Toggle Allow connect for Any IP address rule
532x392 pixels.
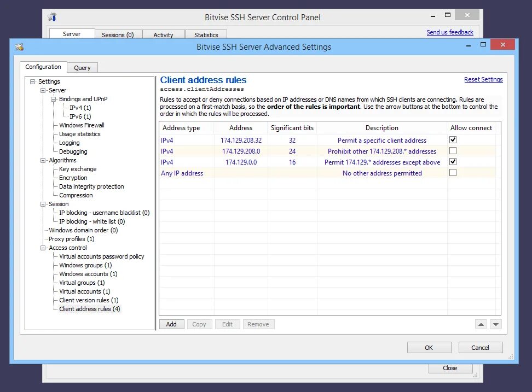(x=453, y=172)
